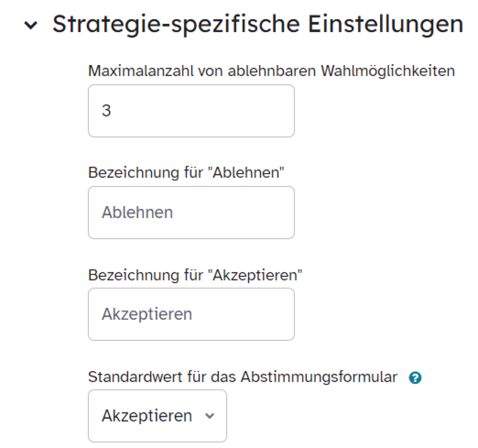The image size is (478, 448).
Task: Click the Bezeichnung für "Ablehnen" text field
Action: pyautogui.click(x=191, y=212)
